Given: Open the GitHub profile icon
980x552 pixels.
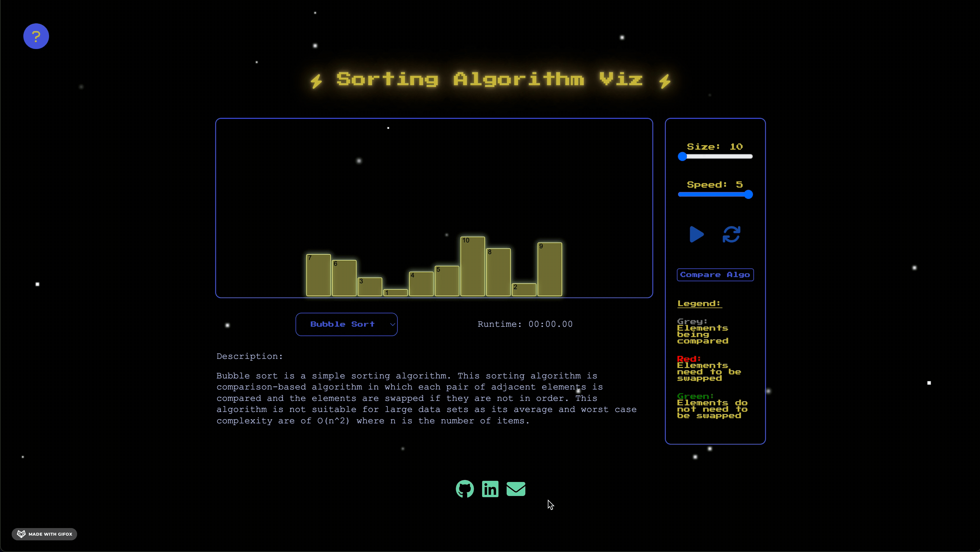Looking at the screenshot, I should click(465, 489).
